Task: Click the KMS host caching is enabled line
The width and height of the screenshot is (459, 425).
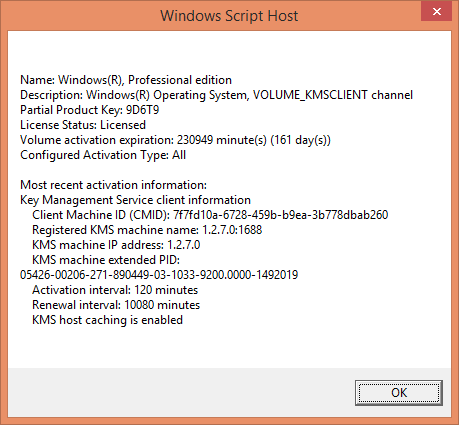Action: 107,320
